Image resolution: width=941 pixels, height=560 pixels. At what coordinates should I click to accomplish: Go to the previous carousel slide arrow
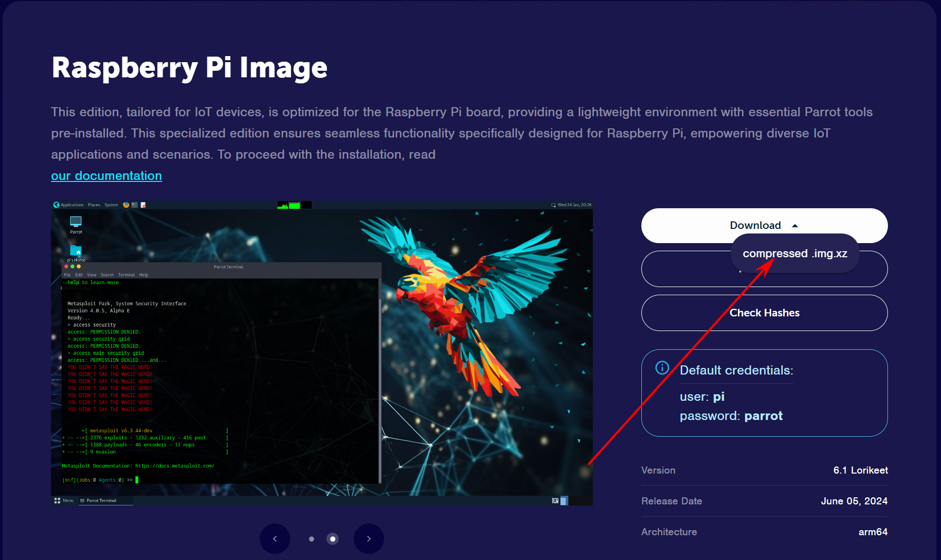click(x=275, y=539)
